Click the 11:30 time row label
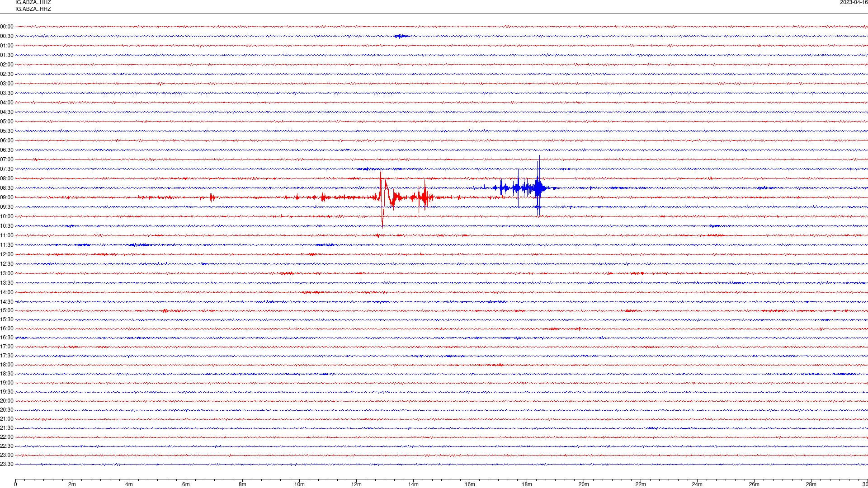This screenshot has height=488, width=868. coord(7,245)
